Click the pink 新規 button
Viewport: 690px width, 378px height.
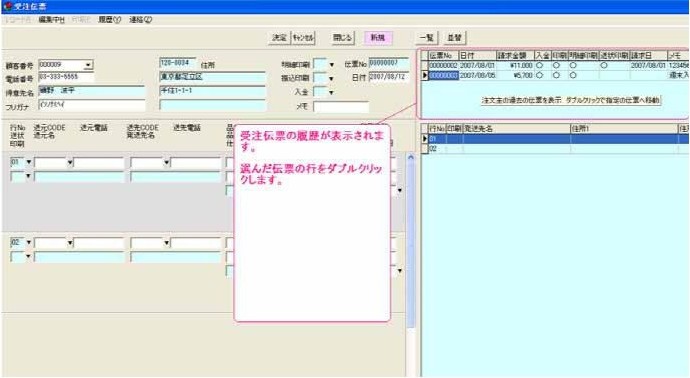[x=378, y=38]
